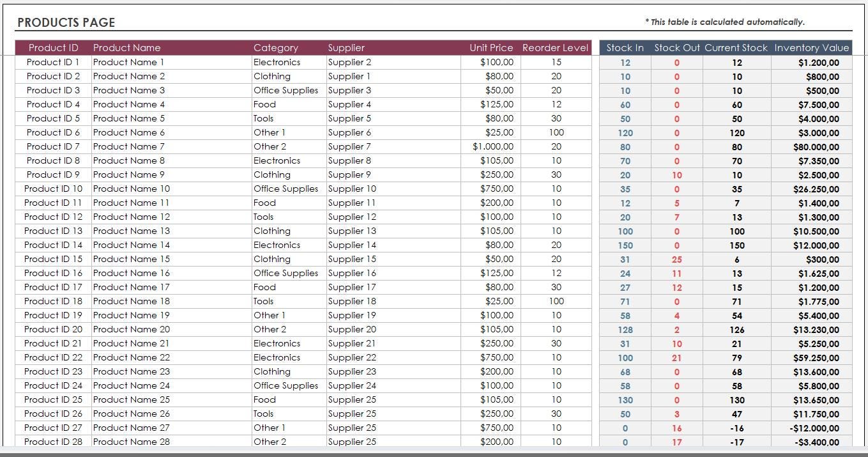The image size is (868, 457).
Task: Select stock out value 25
Action: tap(677, 259)
